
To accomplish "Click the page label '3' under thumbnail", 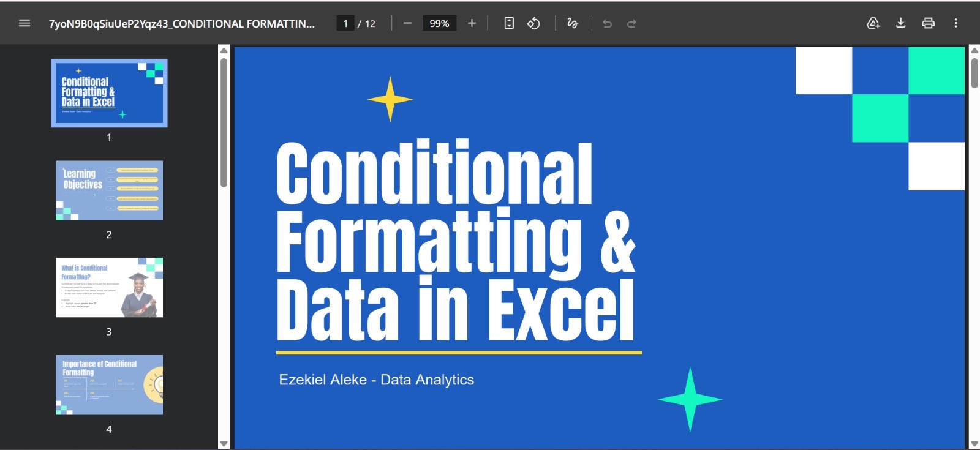I will [109, 332].
